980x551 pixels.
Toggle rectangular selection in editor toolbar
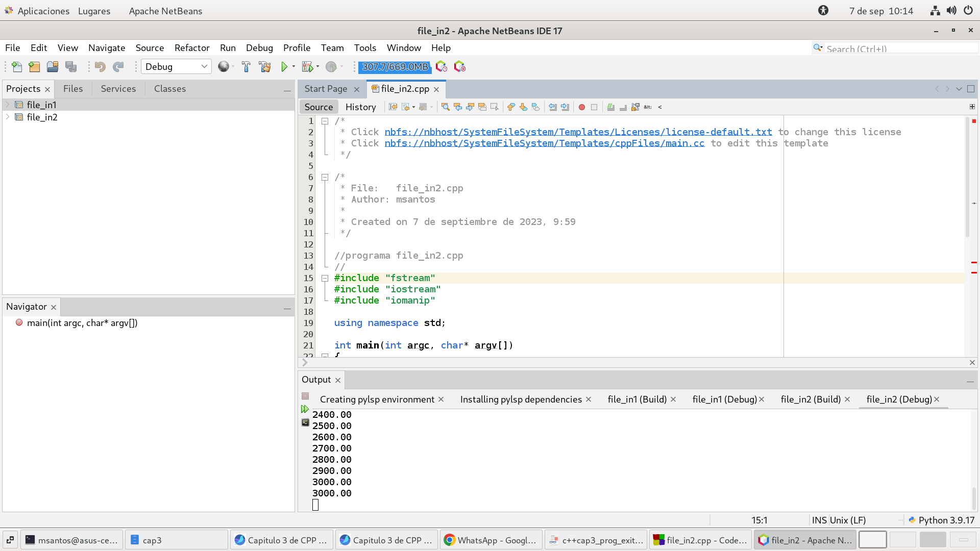click(x=494, y=107)
